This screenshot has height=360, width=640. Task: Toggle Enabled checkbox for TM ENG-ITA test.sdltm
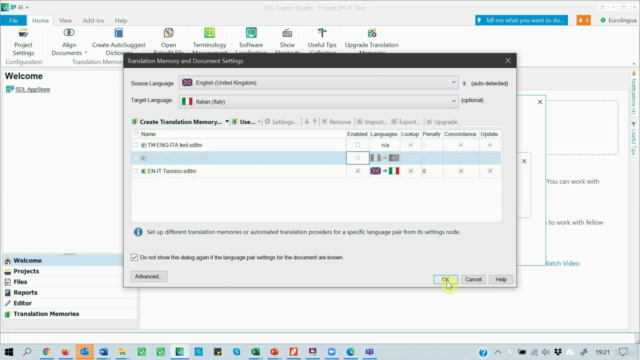coord(358,145)
